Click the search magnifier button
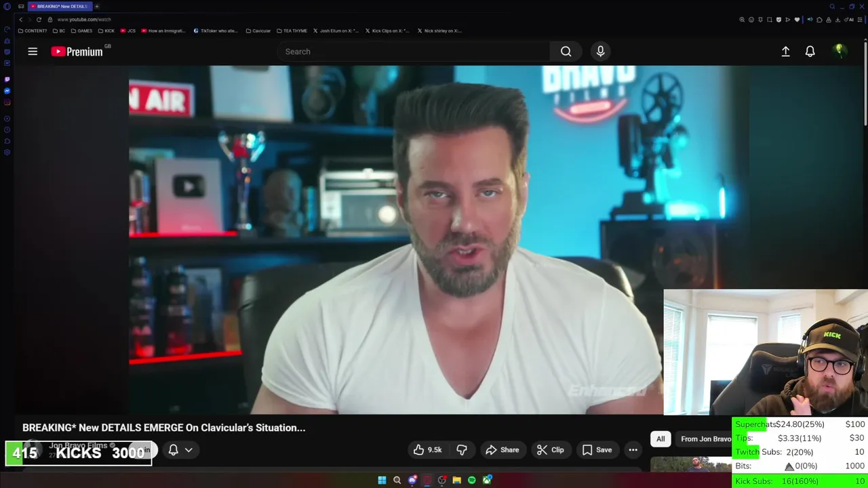The image size is (868, 488). coord(566,52)
